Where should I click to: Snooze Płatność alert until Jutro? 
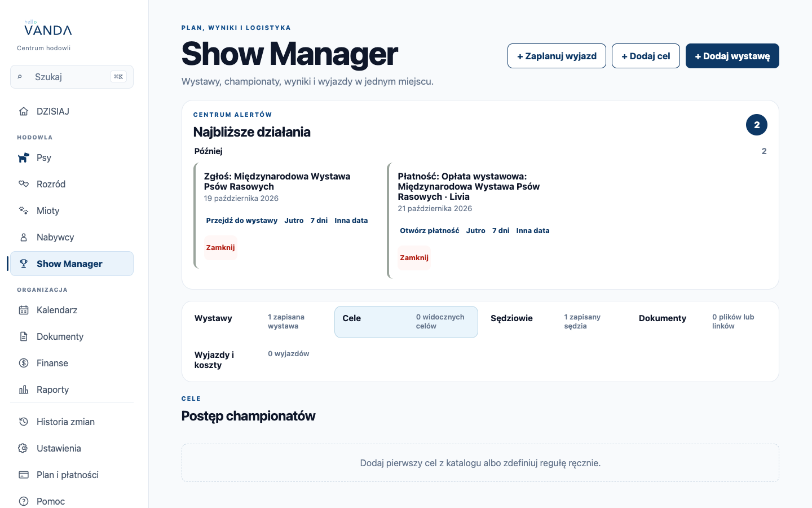[476, 231]
